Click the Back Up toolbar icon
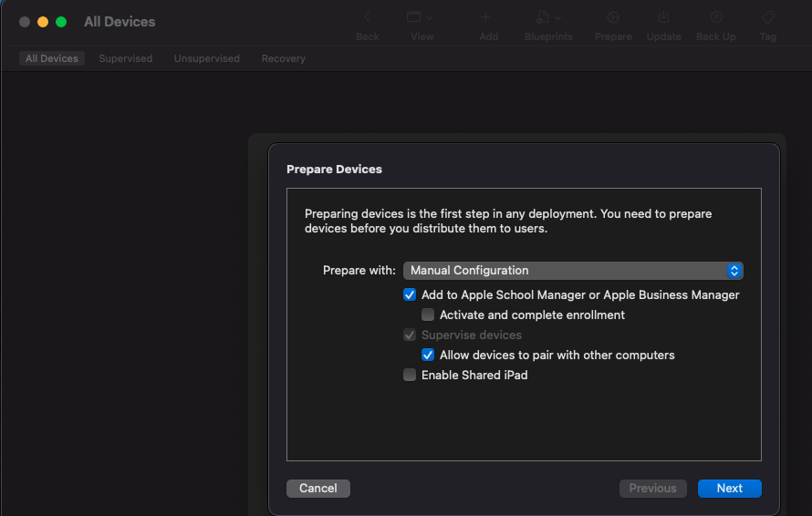This screenshot has width=812, height=516. point(716,17)
